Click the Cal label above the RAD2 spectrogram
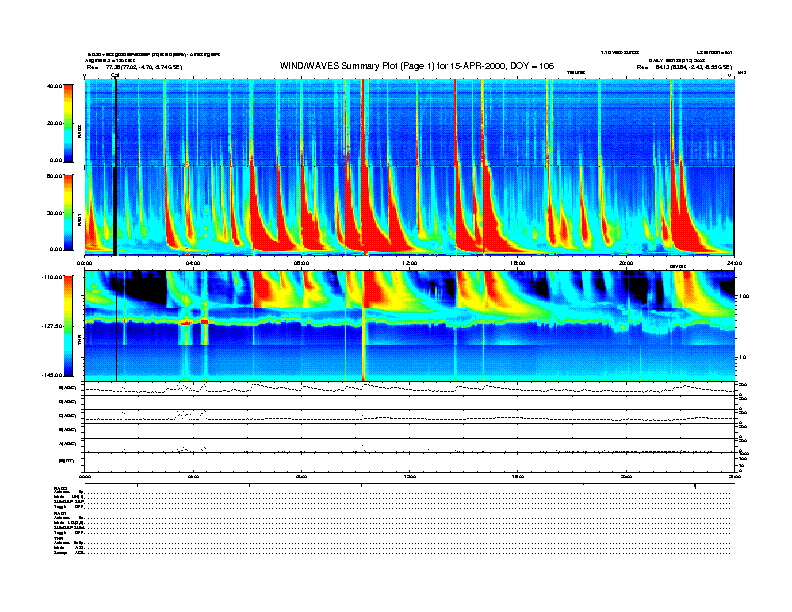 click(x=115, y=76)
